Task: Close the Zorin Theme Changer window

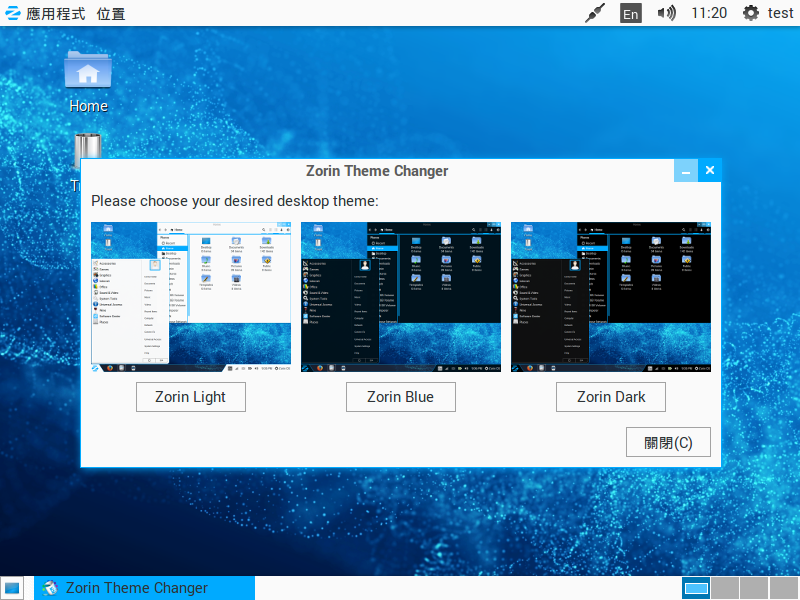Action: pos(710,170)
